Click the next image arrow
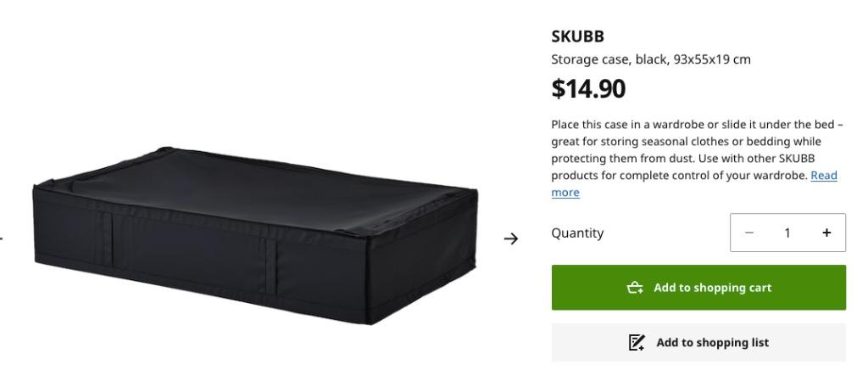This screenshot has height=376, width=868. click(510, 239)
